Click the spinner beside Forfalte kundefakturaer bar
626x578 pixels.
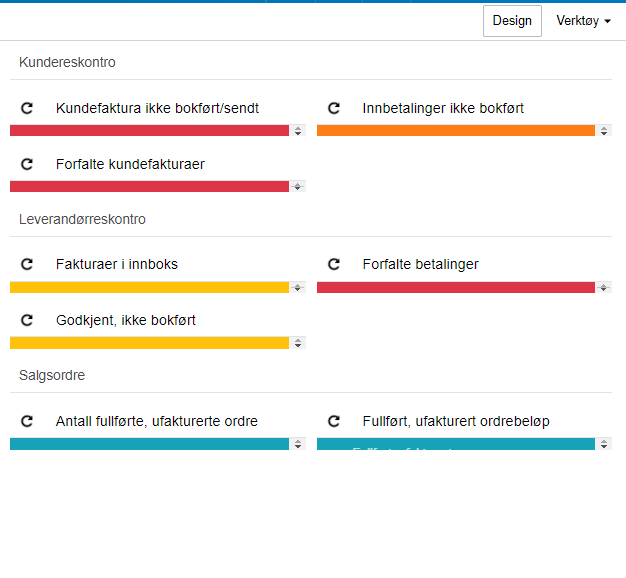[x=297, y=186]
